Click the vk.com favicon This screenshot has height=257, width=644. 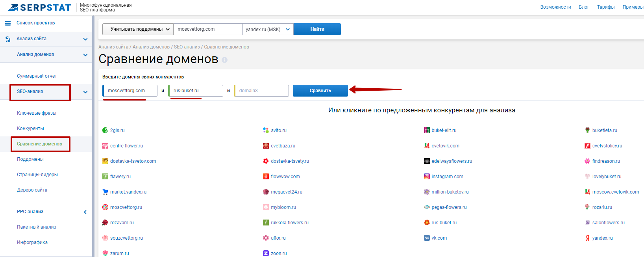(x=427, y=238)
